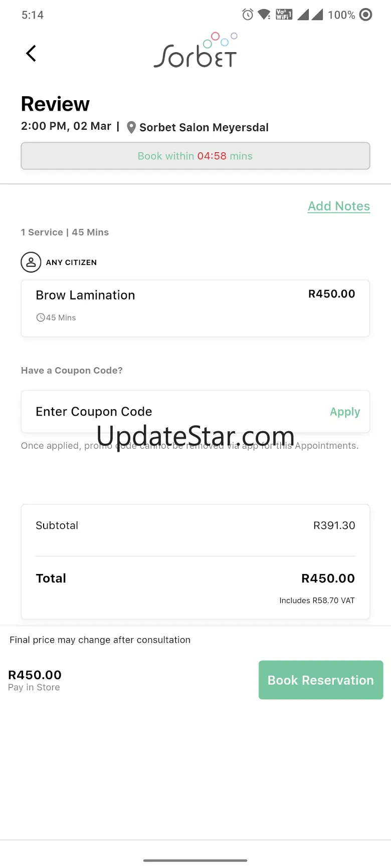This screenshot has height=868, width=391.
Task: Tap the Wi-Fi icon in the status bar
Action: pyautogui.click(x=264, y=15)
